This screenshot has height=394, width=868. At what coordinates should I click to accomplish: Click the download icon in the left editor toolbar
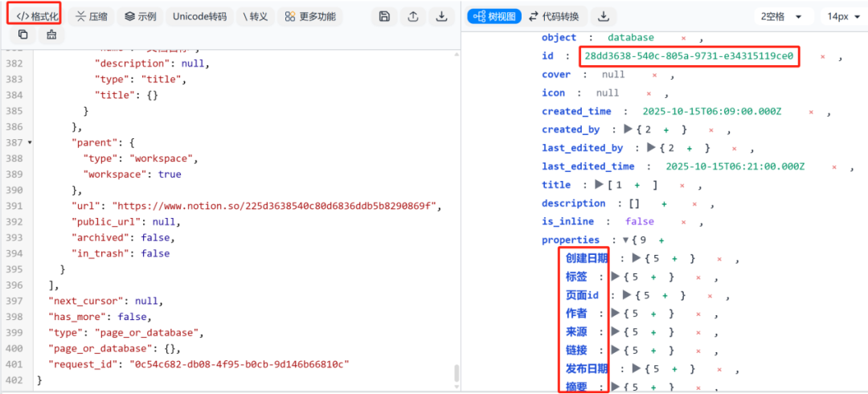441,16
